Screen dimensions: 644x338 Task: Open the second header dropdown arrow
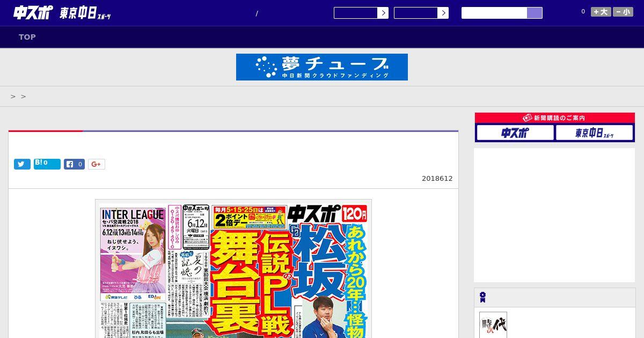pos(443,13)
